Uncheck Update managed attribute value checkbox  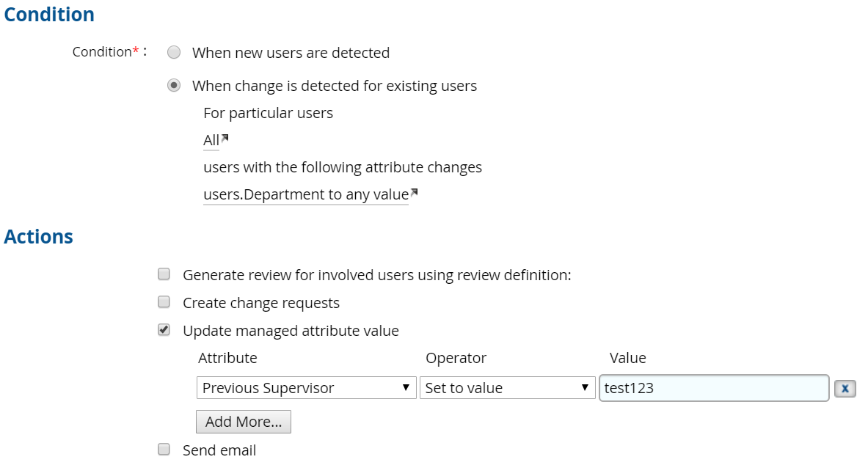[x=164, y=330]
